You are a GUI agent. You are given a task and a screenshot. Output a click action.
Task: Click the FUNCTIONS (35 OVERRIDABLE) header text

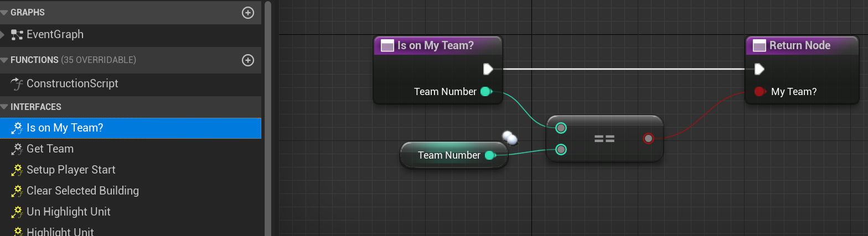[73, 60]
